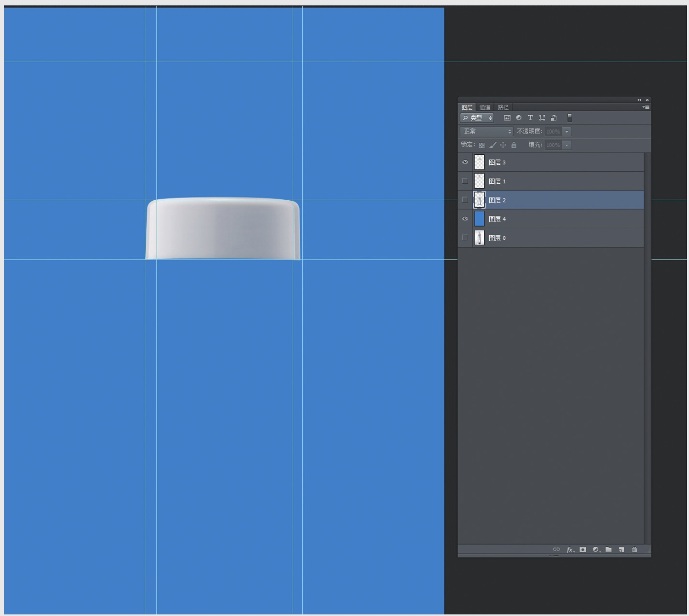The image size is (689, 616).
Task: Click the lock all padlock icon
Action: (x=514, y=145)
